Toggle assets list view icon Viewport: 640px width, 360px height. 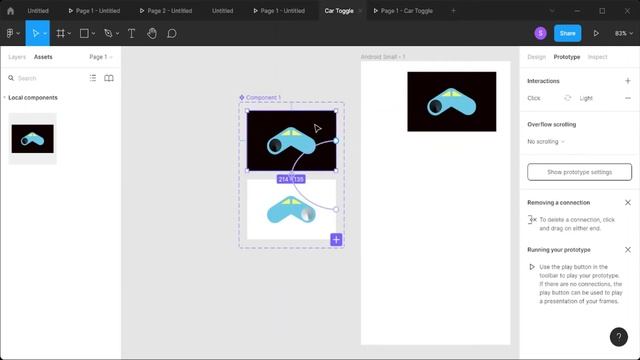pos(93,78)
